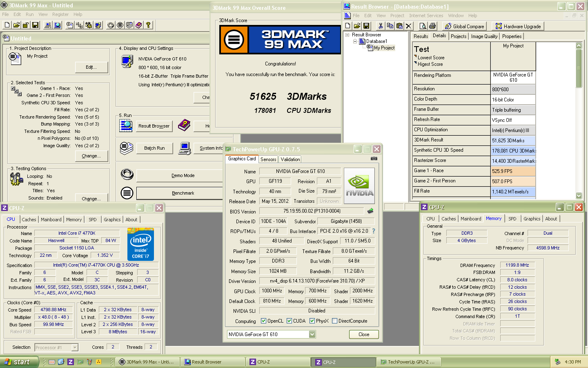Click scroll up arrow in results table

click(x=579, y=45)
